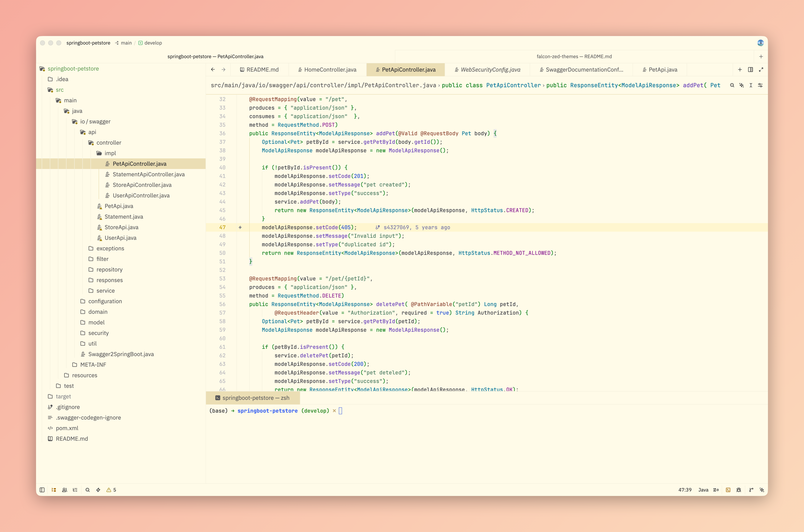Image resolution: width=804 pixels, height=532 pixels.
Task: Open the diagnostics warnings showing 5
Action: point(111,490)
